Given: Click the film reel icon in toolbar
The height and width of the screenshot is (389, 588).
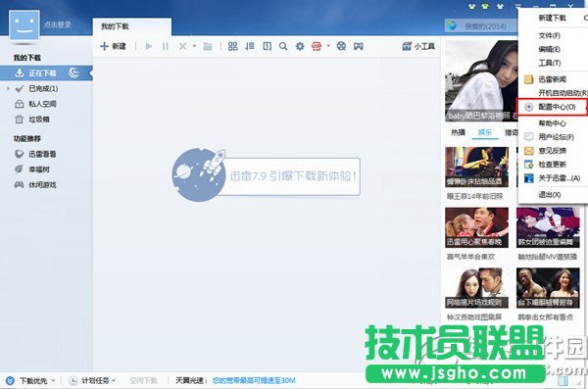Looking at the screenshot, I should [x=341, y=46].
